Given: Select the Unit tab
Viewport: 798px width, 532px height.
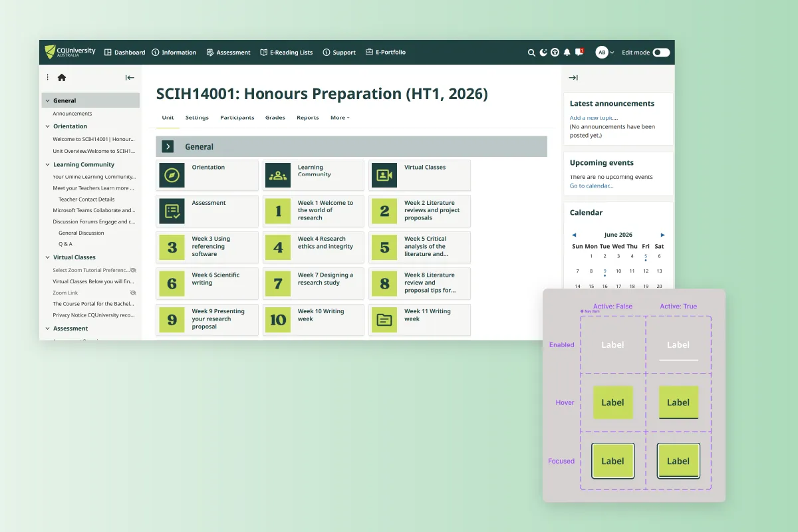Looking at the screenshot, I should pyautogui.click(x=168, y=118).
